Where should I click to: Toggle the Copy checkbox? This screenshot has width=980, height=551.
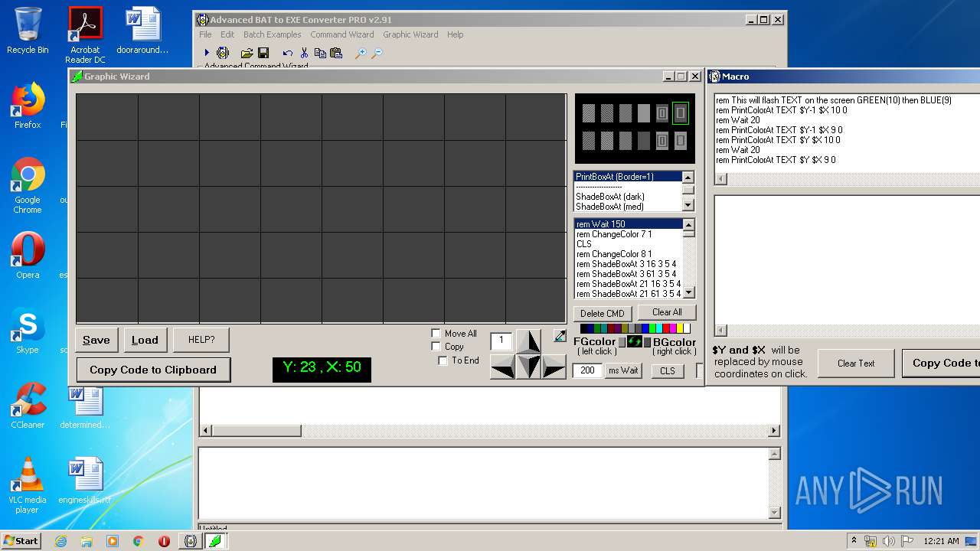(436, 347)
